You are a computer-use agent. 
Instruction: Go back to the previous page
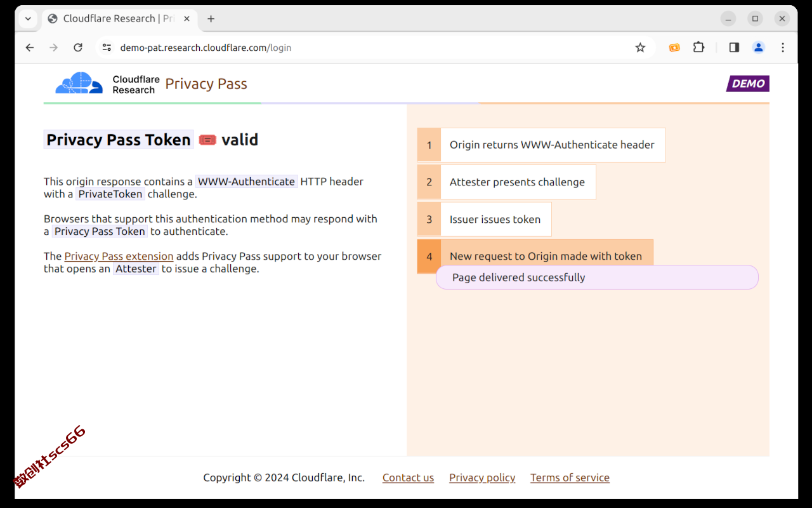coord(30,48)
